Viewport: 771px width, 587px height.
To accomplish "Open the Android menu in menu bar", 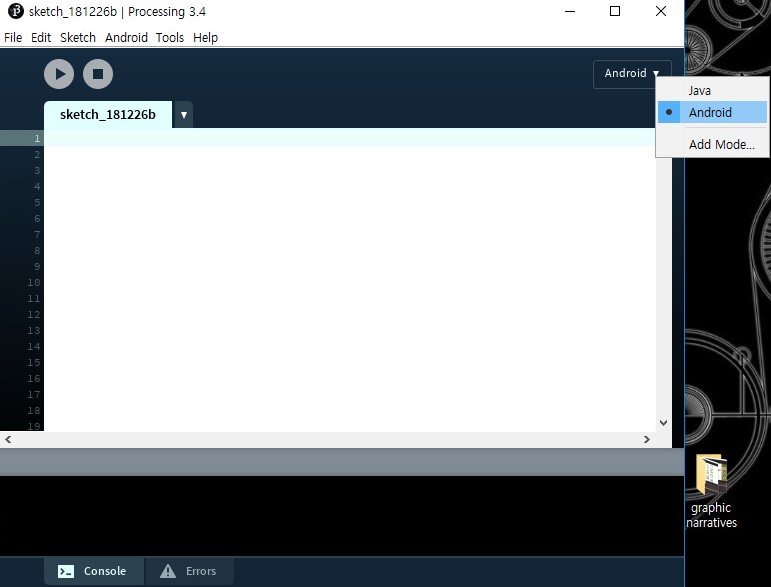I will pos(126,37).
